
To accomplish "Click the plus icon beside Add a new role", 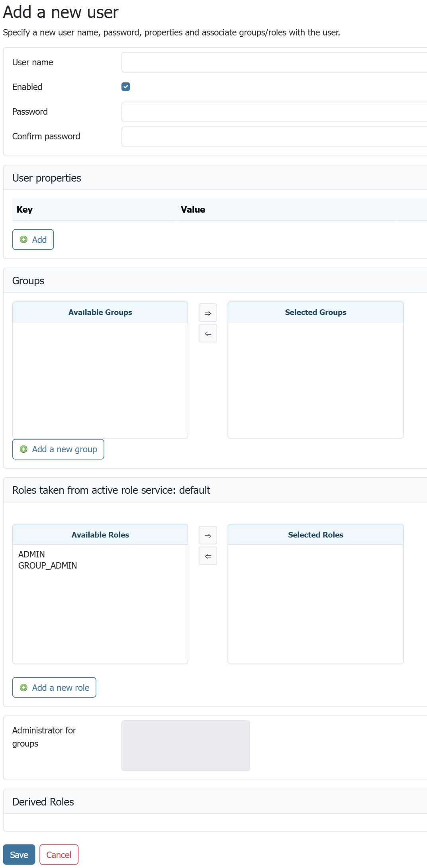I will (24, 688).
